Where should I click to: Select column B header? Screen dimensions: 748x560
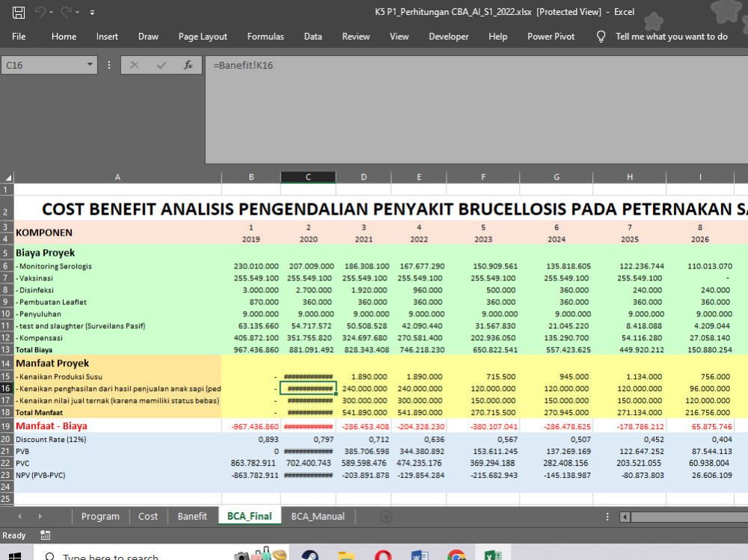coord(251,177)
